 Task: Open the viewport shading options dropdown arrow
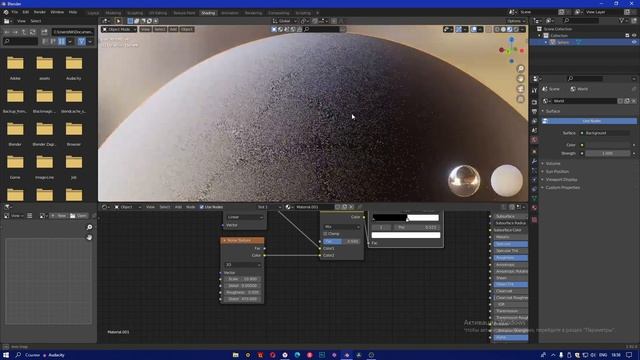pos(523,29)
